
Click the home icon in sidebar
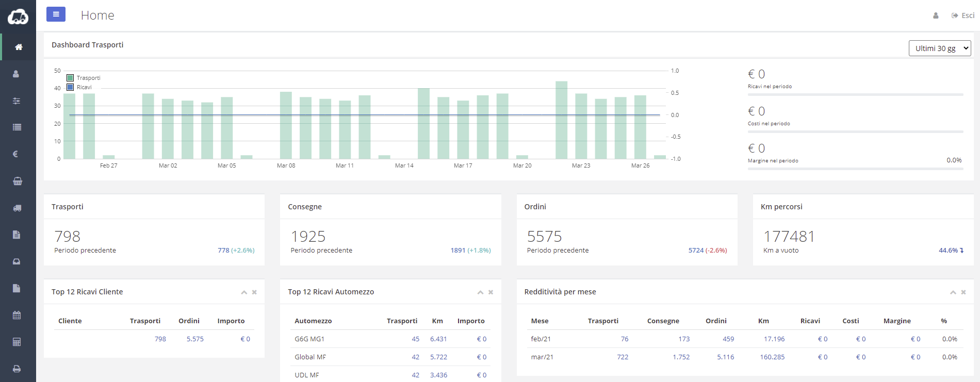(x=19, y=47)
